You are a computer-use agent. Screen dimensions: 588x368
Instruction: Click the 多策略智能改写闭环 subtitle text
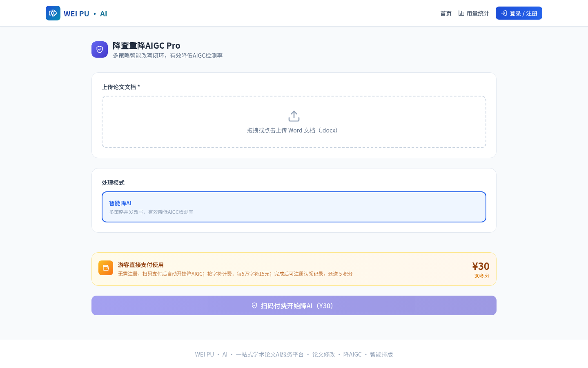(168, 56)
